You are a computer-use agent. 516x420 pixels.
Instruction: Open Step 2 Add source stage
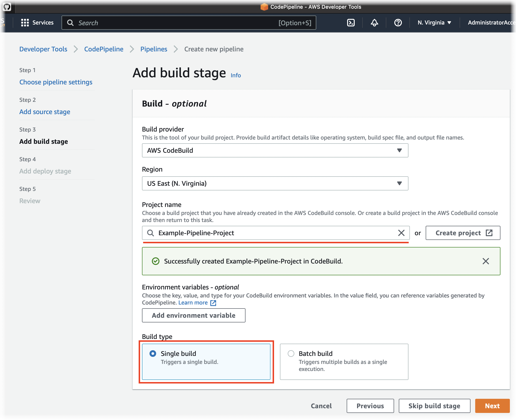coord(45,112)
